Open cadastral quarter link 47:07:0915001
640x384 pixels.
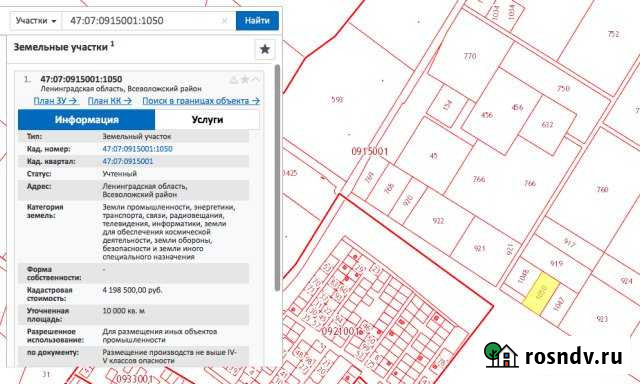[128, 161]
